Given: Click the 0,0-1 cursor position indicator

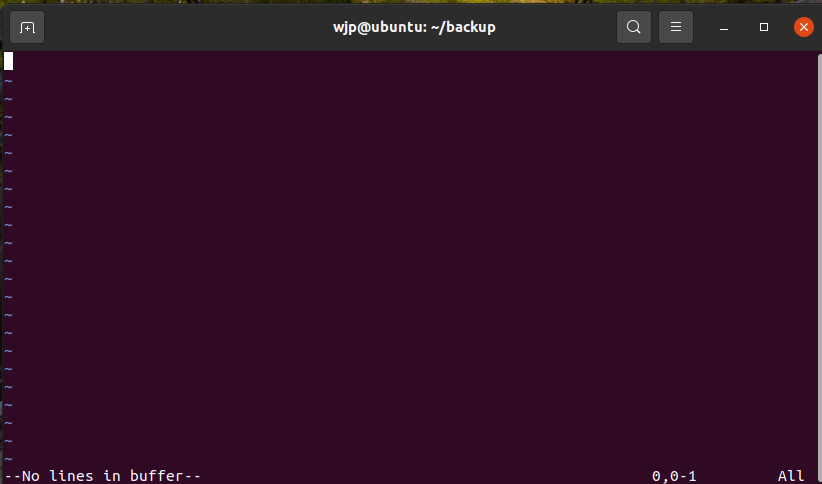Looking at the screenshot, I should tap(674, 476).
